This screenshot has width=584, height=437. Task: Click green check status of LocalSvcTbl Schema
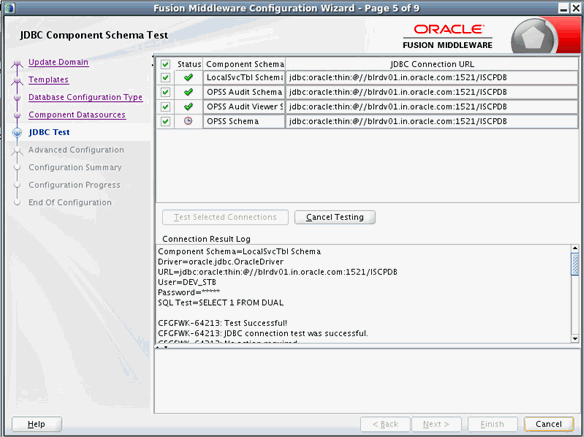point(188,77)
